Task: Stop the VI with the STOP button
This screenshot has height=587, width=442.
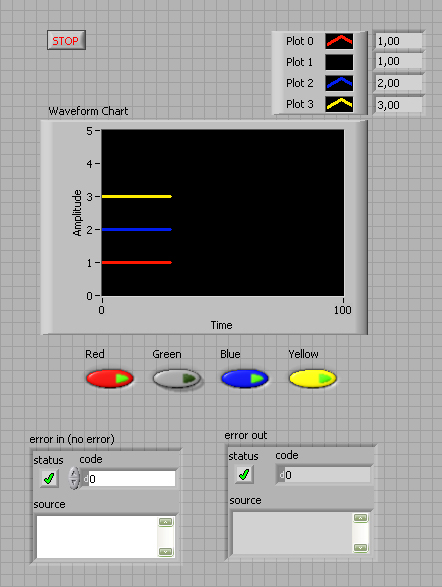Action: tap(66, 40)
